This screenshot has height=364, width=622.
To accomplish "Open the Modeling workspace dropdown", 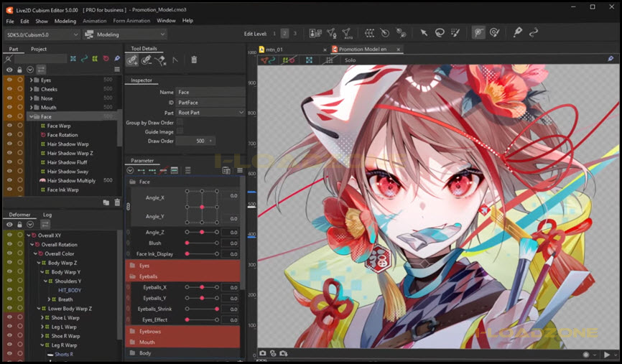I will coord(124,35).
